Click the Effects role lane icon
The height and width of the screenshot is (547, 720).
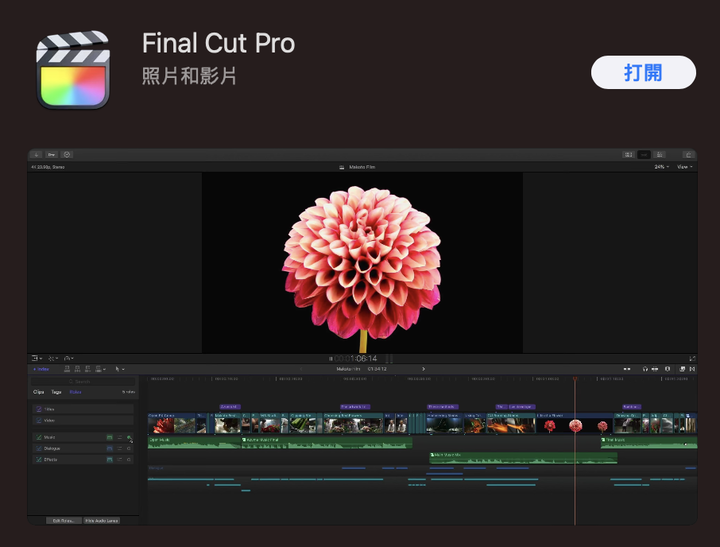[x=109, y=459]
